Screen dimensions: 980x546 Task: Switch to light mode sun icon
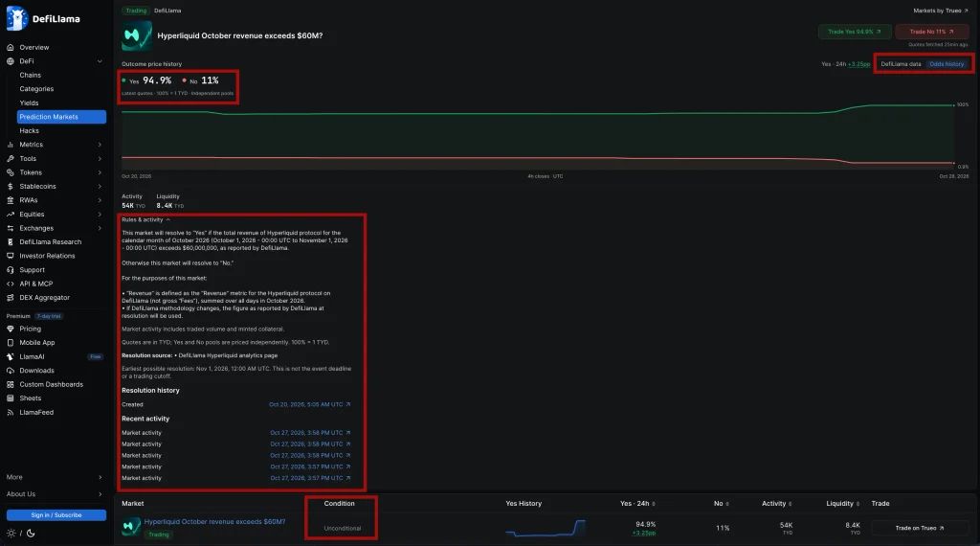11,534
